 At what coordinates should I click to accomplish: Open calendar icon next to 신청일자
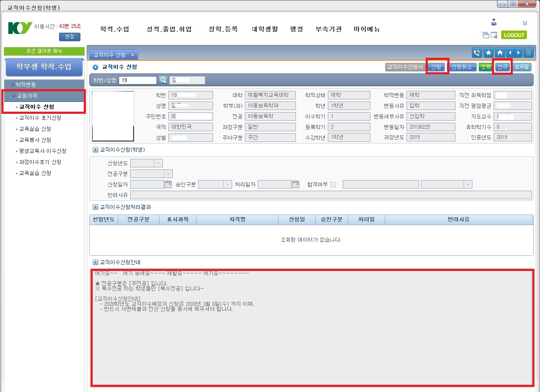(168, 184)
